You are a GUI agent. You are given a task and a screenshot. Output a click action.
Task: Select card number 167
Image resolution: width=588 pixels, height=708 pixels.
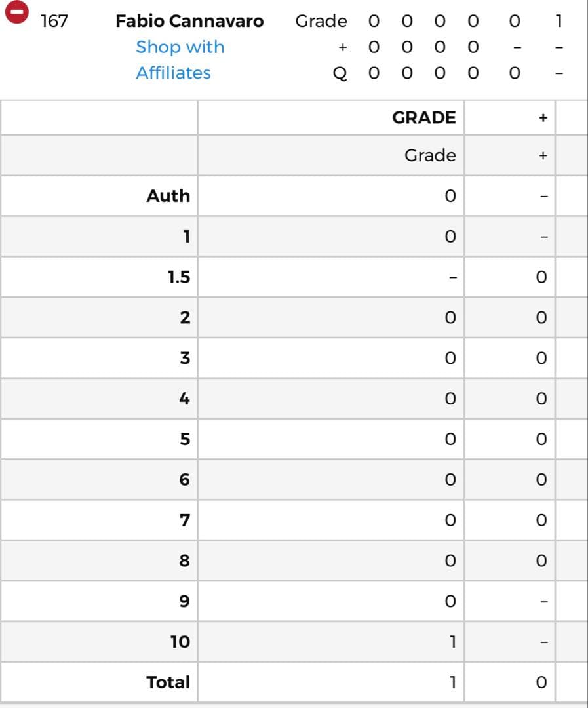coord(54,21)
